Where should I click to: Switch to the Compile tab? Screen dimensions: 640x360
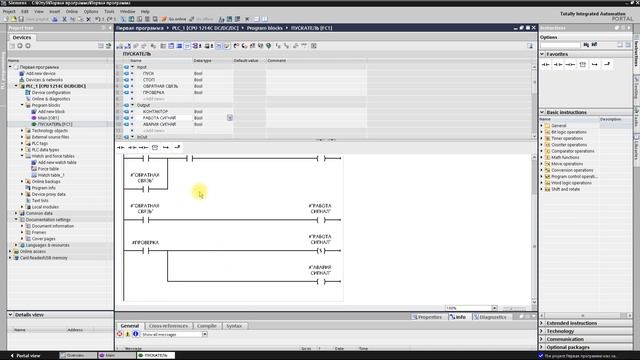(x=207, y=326)
